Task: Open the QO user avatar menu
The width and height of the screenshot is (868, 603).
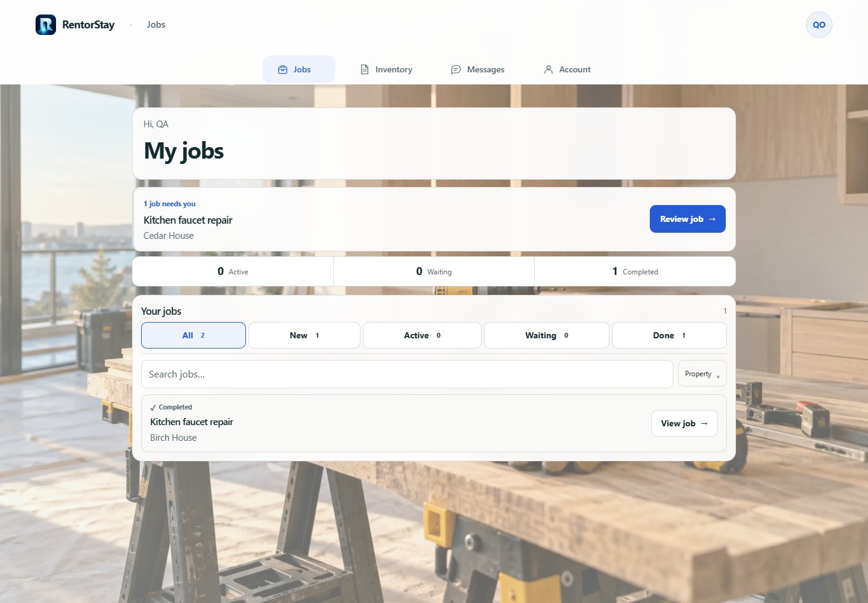Action: 819,25
